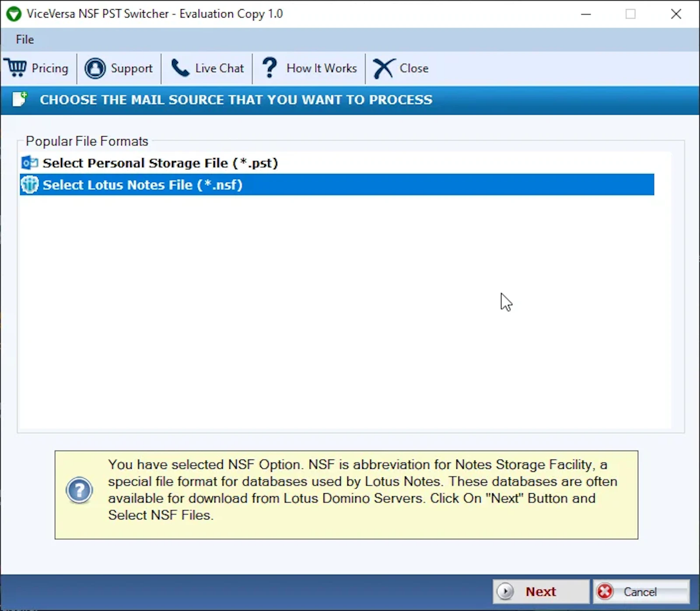Open How It Works label
The image size is (700, 611).
tap(322, 68)
